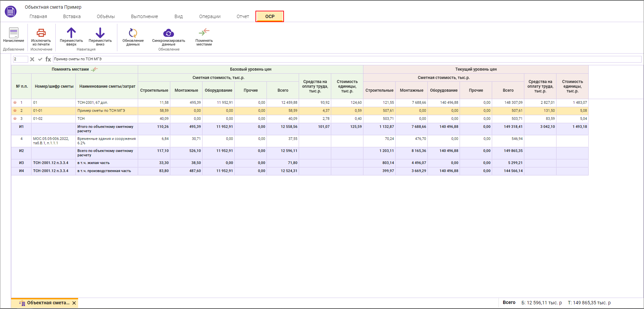
Task: Click Переместить вверх arrow icon
Action: (71, 32)
